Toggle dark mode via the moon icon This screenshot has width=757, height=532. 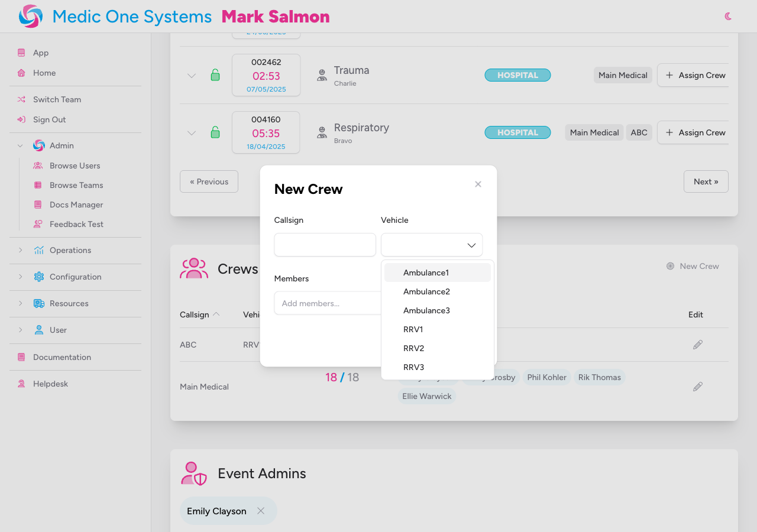coord(727,16)
